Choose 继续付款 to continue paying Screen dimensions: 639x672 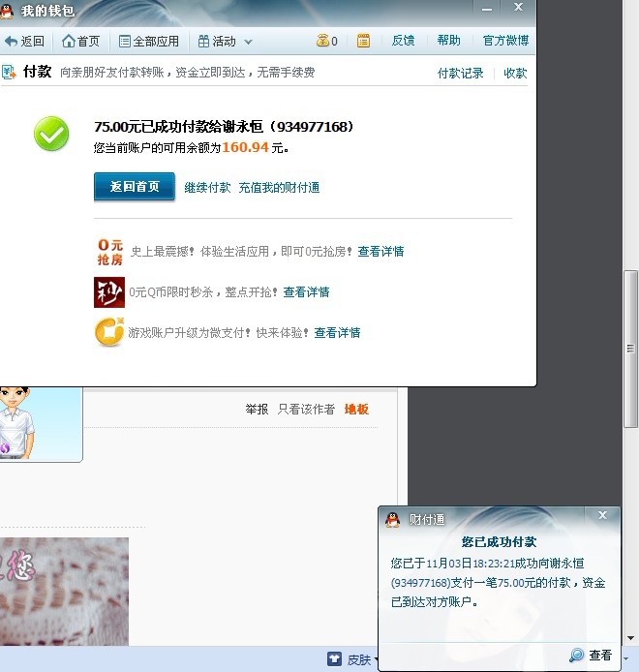coord(207,187)
